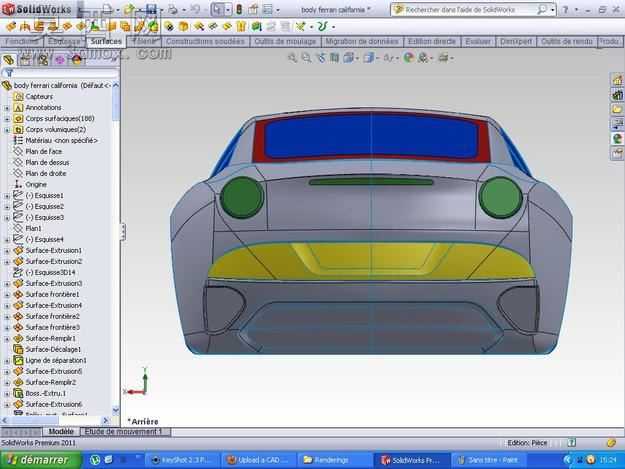Image resolution: width=625 pixels, height=469 pixels.
Task: Switch to ConfigurationManager tab icon
Action: pyautogui.click(x=43, y=60)
